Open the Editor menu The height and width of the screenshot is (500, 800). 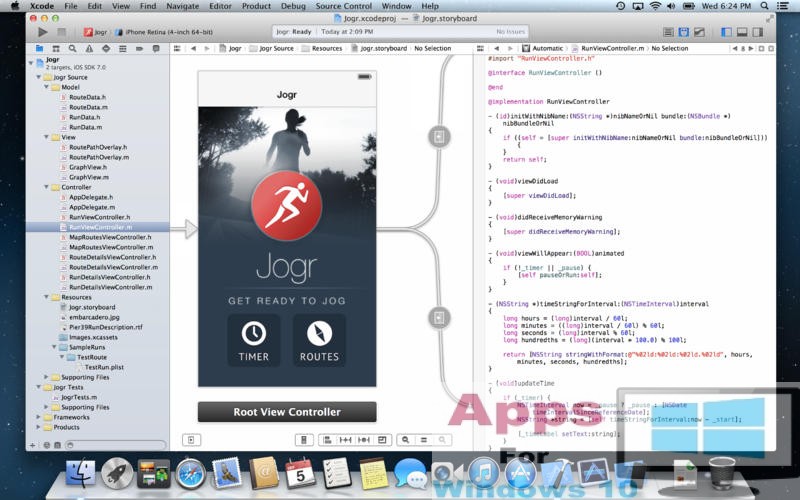point(220,6)
